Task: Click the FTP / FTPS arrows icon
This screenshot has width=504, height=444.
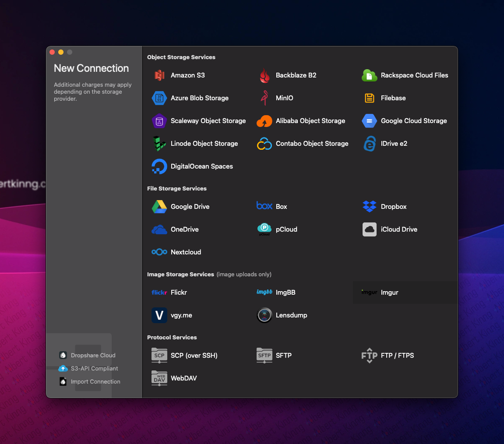Action: coord(369,356)
